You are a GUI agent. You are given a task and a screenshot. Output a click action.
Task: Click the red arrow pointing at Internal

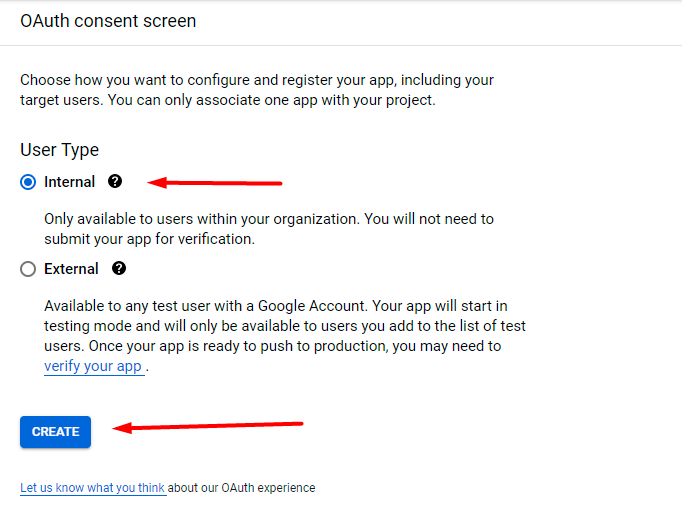(x=216, y=183)
